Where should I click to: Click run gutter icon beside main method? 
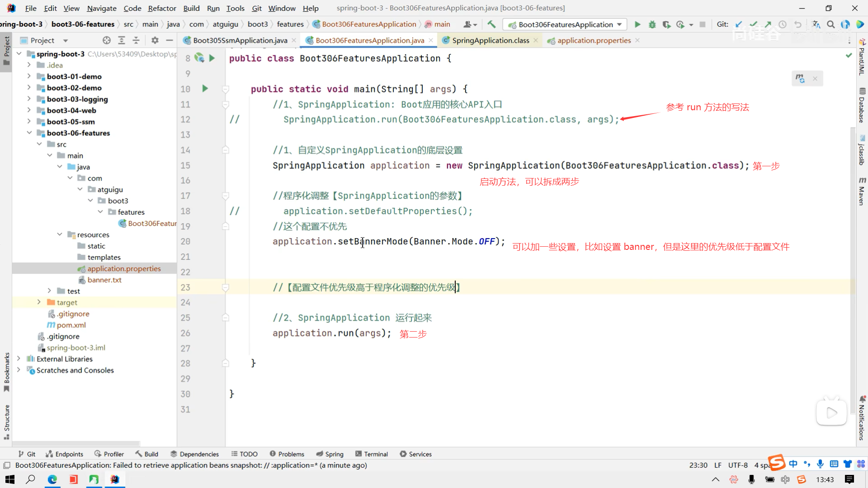[205, 89]
